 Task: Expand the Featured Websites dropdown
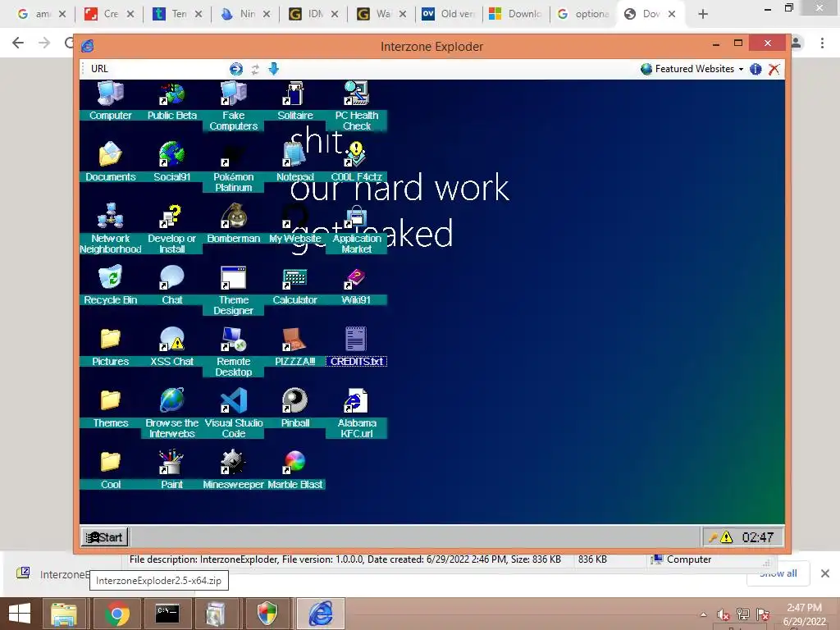pyautogui.click(x=692, y=69)
